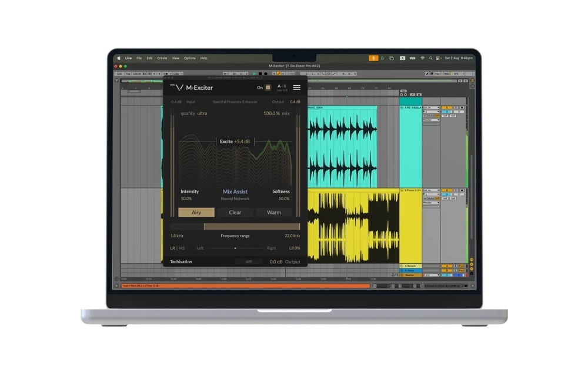Click the green Play transport button
588x373 pixels.
[254, 74]
